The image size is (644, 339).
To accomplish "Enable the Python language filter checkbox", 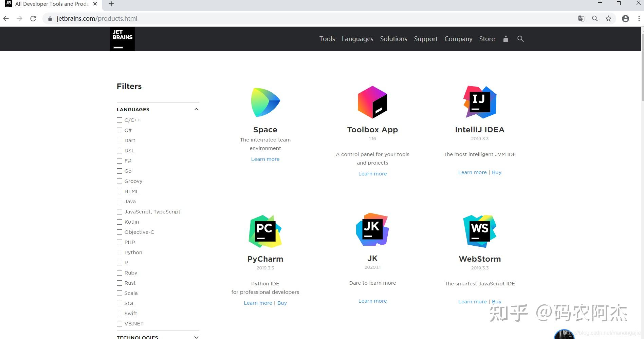I will click(x=119, y=252).
